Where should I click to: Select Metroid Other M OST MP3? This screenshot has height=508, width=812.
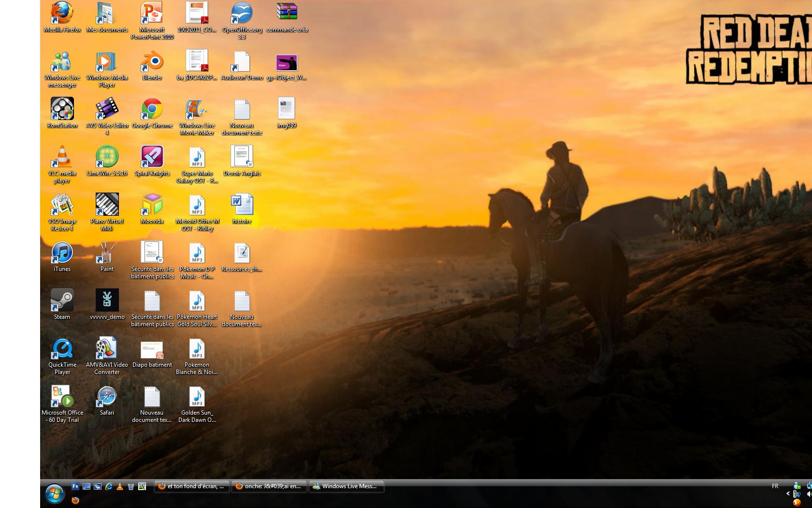(197, 212)
